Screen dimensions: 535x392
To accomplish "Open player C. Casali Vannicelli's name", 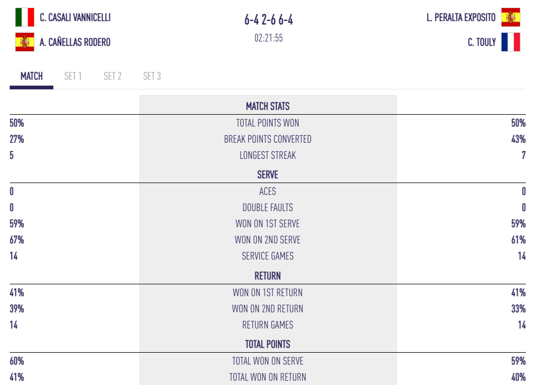I will coord(75,17).
